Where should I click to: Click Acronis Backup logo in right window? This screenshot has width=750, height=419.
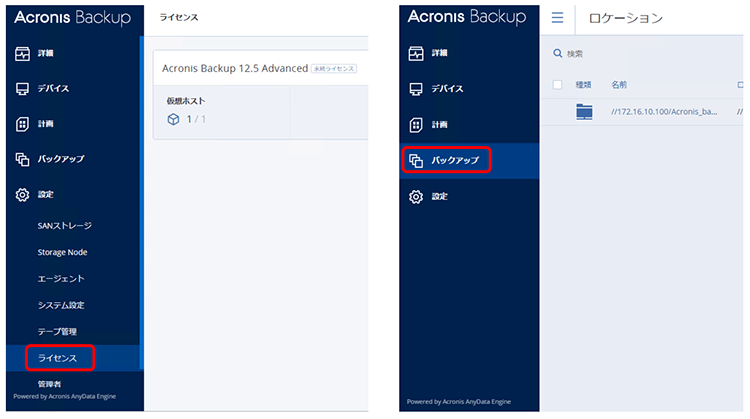467,17
